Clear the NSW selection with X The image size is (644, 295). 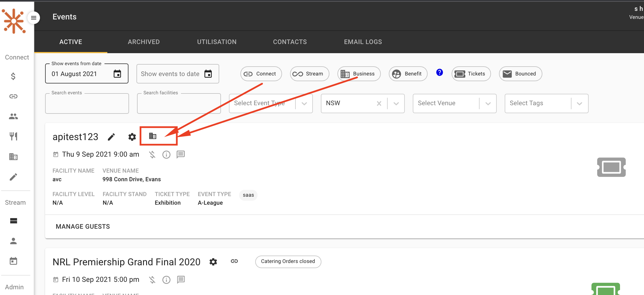point(379,103)
